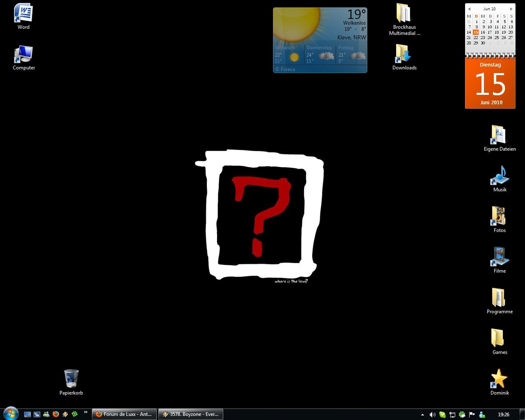Image resolution: width=525 pixels, height=420 pixels.
Task: Select day 15 in mini calendar
Action: [x=476, y=32]
